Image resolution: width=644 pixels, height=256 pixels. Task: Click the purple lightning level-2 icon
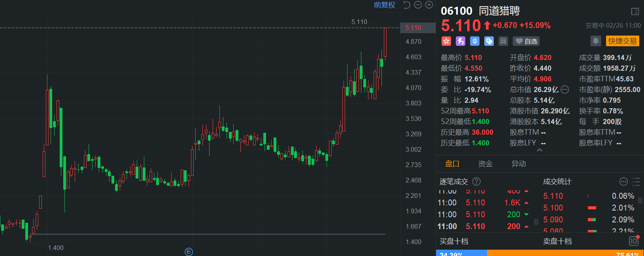461,41
